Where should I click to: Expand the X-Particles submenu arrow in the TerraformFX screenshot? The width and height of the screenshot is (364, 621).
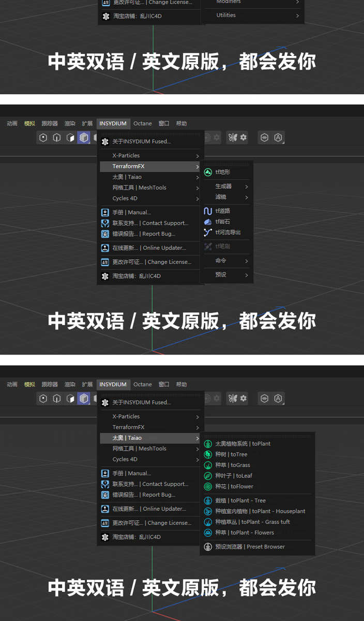pos(198,156)
